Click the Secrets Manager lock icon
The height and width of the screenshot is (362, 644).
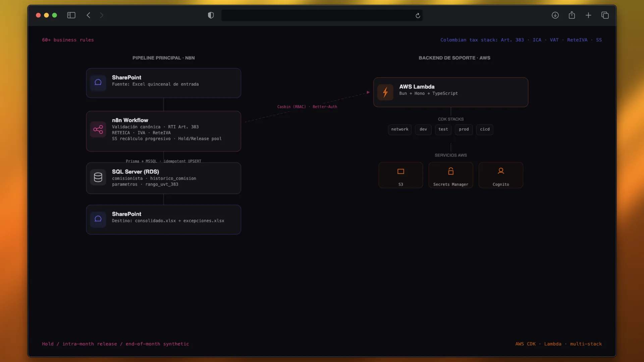[451, 171]
